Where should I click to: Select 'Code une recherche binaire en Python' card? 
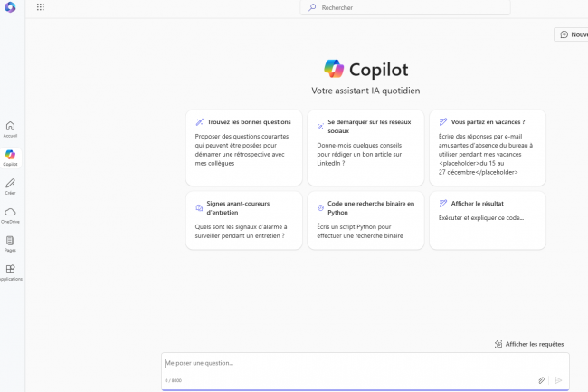(365, 220)
